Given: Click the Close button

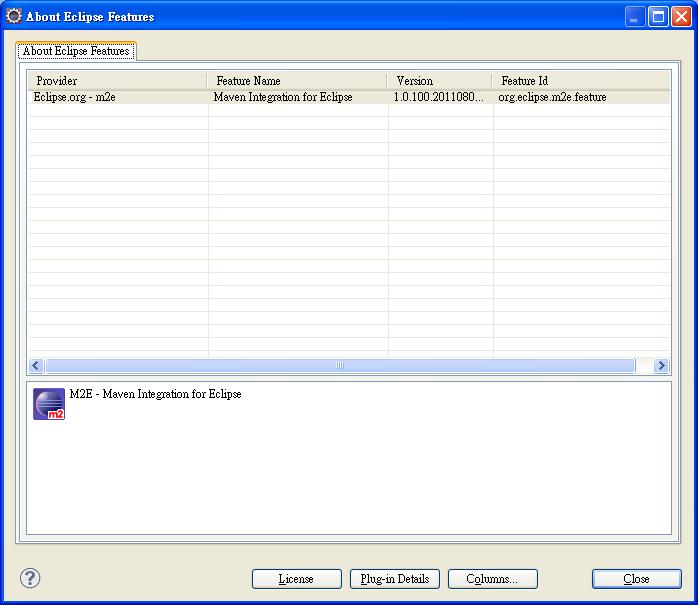Looking at the screenshot, I should tap(637, 579).
